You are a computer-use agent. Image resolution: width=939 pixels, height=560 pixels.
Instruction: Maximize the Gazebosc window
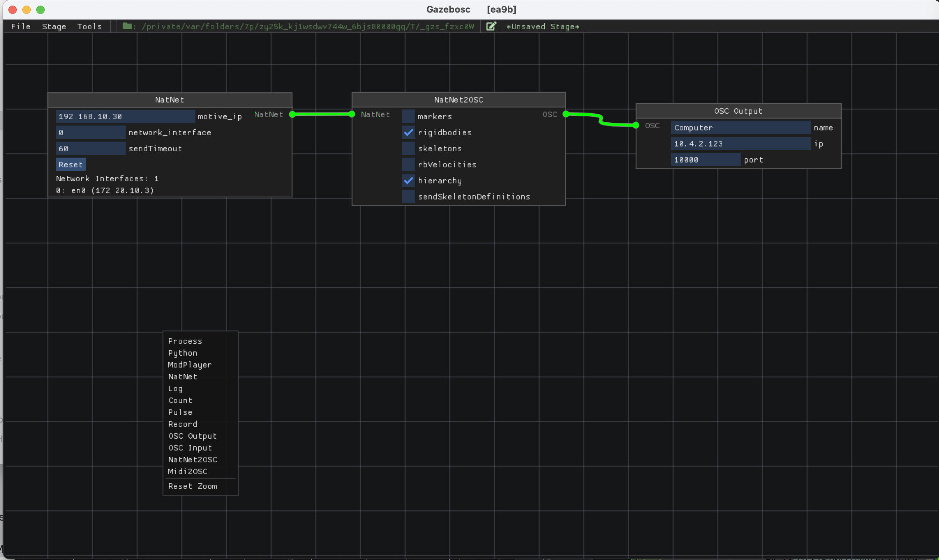(40, 9)
